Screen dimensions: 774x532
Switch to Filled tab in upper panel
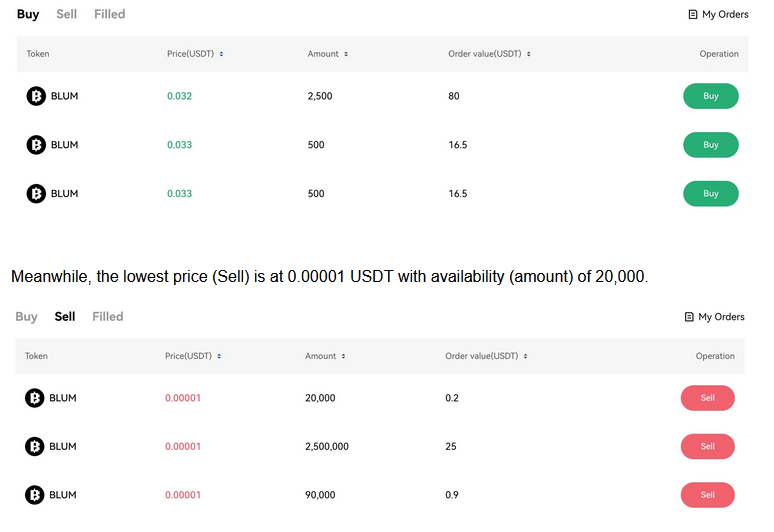pyautogui.click(x=110, y=14)
